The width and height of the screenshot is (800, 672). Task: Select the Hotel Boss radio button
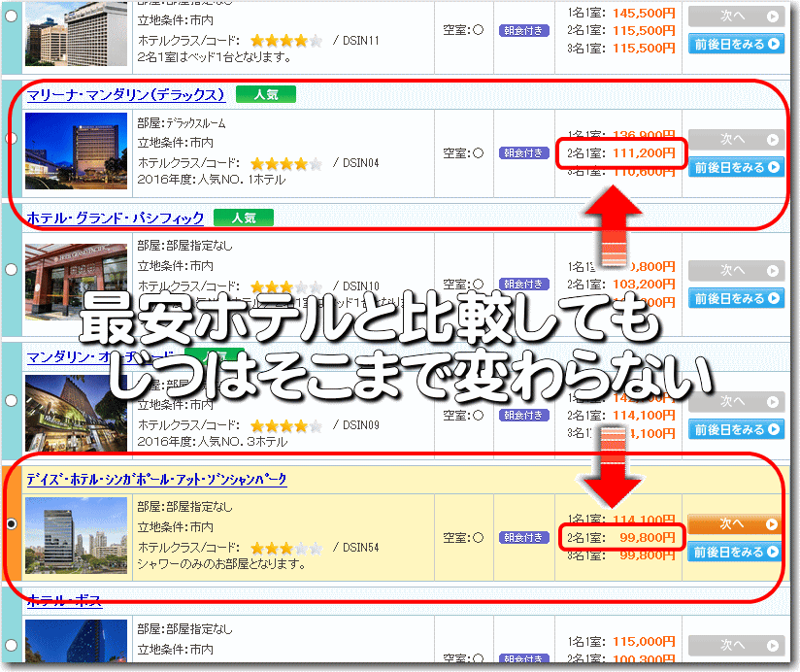[12, 645]
